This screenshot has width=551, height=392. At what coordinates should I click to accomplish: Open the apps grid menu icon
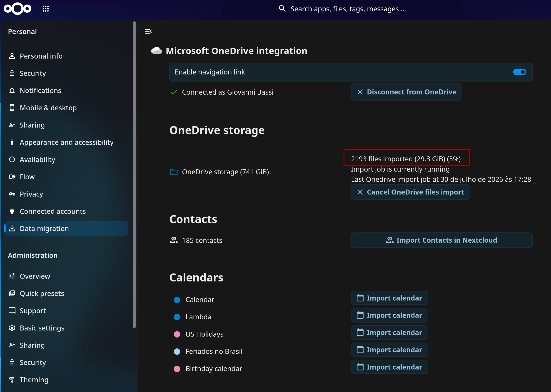46,9
